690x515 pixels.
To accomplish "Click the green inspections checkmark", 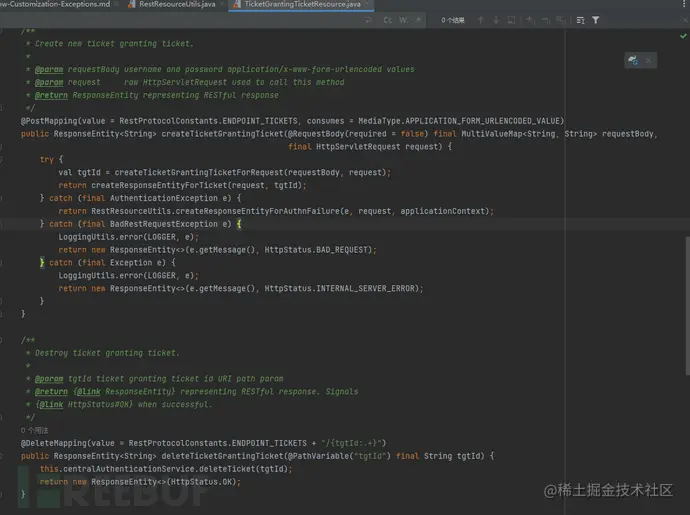I will click(x=683, y=36).
